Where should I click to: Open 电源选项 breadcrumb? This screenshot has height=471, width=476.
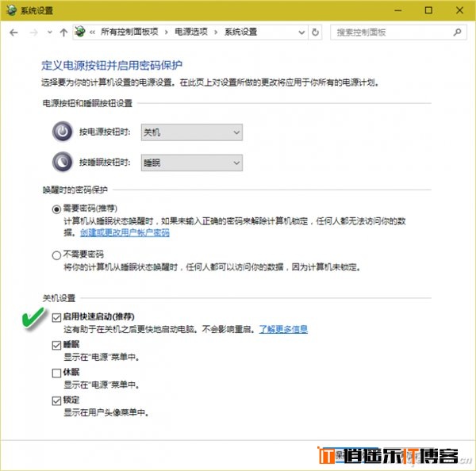coord(191,32)
